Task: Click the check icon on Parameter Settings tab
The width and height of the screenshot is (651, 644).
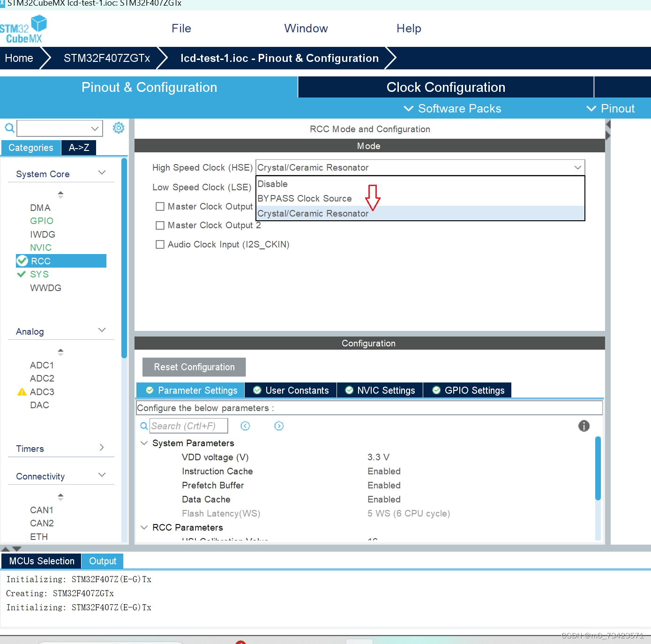Action: click(150, 390)
